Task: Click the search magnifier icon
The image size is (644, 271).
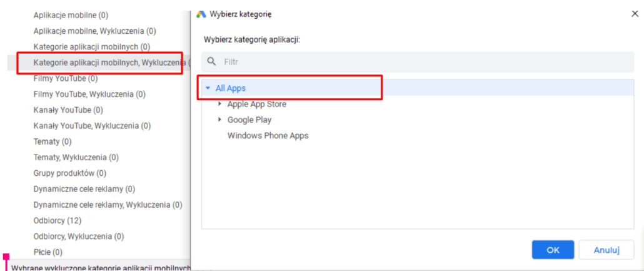Action: tap(211, 62)
